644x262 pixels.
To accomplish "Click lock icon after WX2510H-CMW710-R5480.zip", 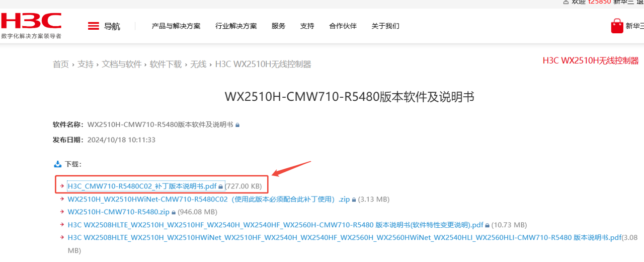I will (174, 213).
